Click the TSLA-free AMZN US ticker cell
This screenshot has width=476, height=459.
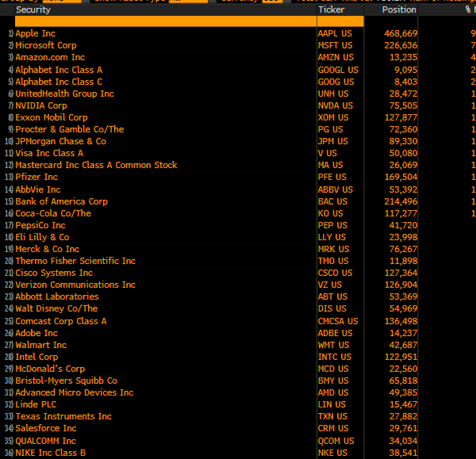tap(336, 57)
